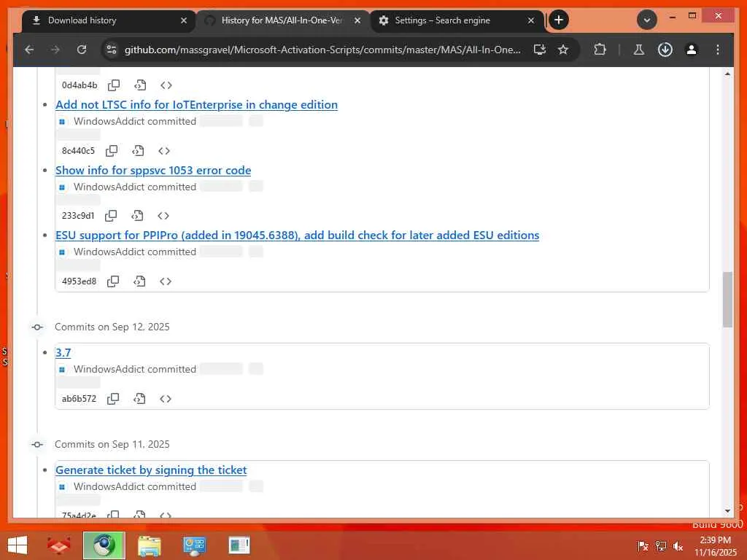Copy full SHA for commit 4953ed8
Viewport: 747px width, 560px height.
pos(113,281)
